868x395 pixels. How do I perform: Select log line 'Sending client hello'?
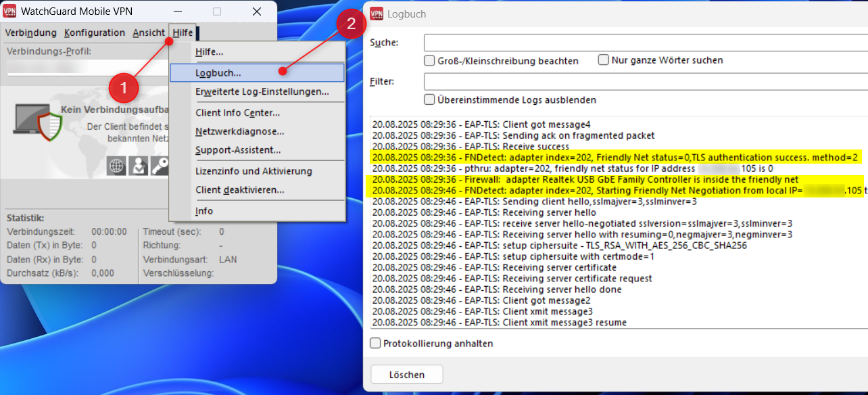[x=535, y=202]
